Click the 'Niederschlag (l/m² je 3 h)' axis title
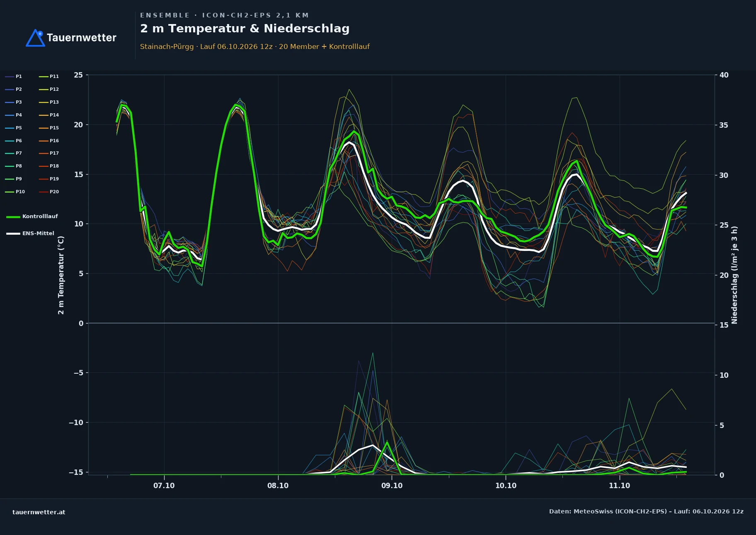The width and height of the screenshot is (756, 535). 734,275
